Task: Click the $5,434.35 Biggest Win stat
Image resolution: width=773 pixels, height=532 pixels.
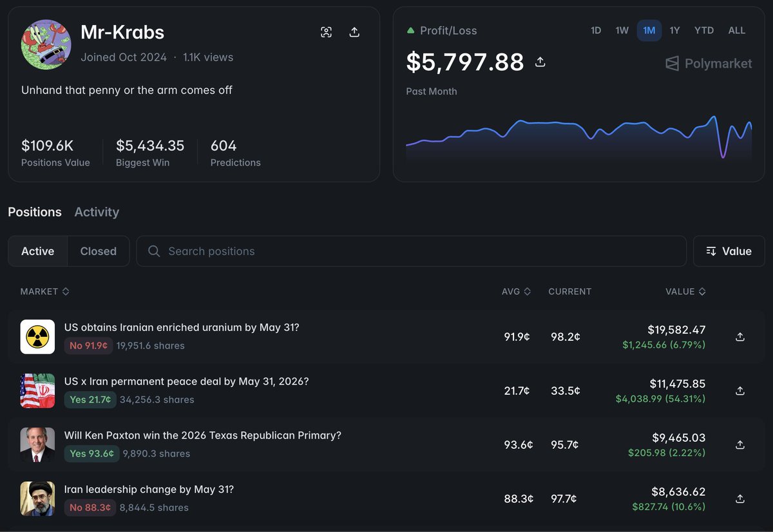Action: pyautogui.click(x=150, y=153)
